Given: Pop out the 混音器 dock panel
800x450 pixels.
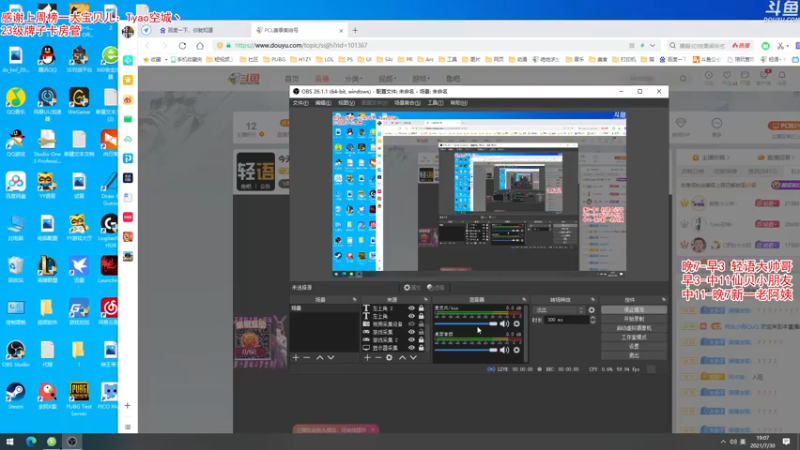Looking at the screenshot, I should pyautogui.click(x=524, y=299).
